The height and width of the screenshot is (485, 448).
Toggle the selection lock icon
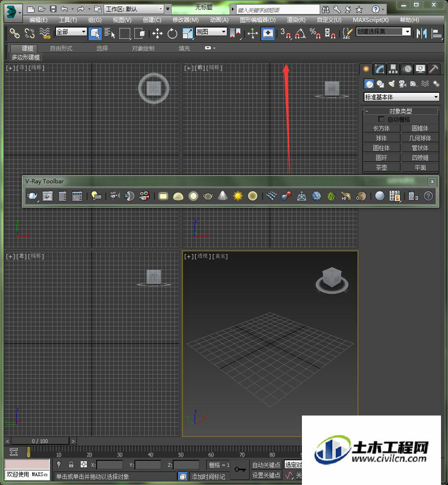[x=71, y=464]
